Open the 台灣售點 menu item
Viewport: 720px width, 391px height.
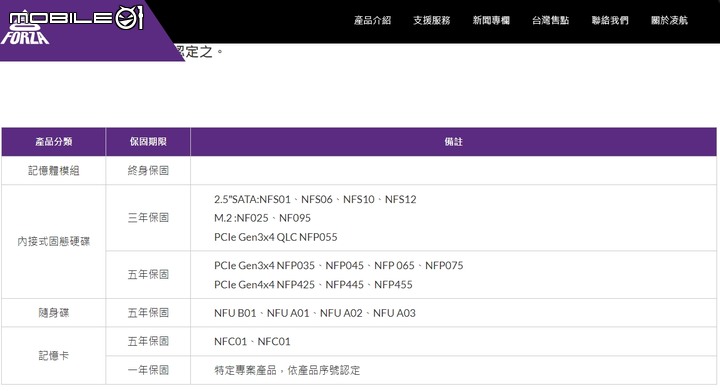coord(551,20)
